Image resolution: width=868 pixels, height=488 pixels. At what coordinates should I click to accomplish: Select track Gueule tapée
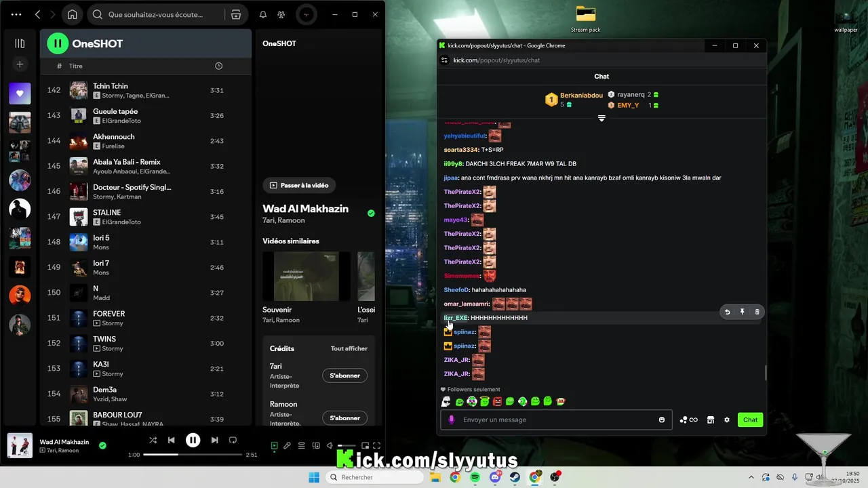tap(146, 115)
